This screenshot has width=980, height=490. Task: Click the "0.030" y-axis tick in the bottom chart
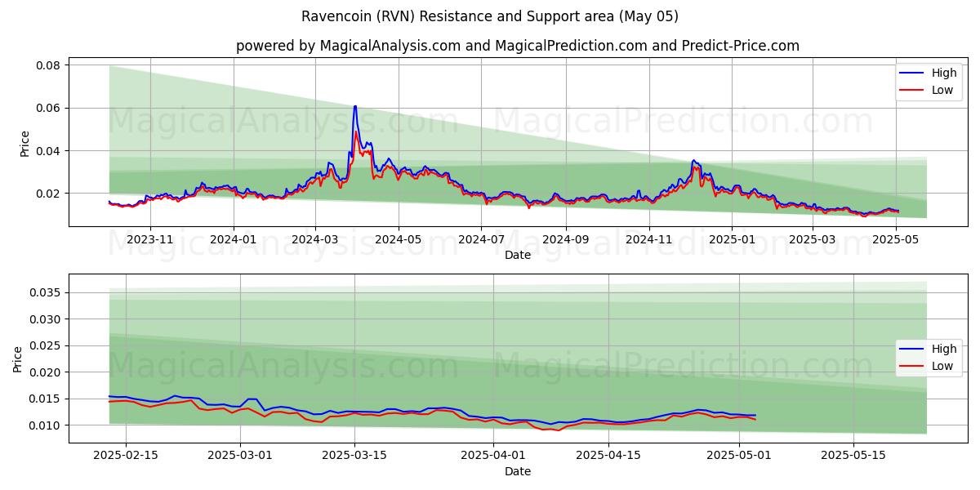(46, 319)
